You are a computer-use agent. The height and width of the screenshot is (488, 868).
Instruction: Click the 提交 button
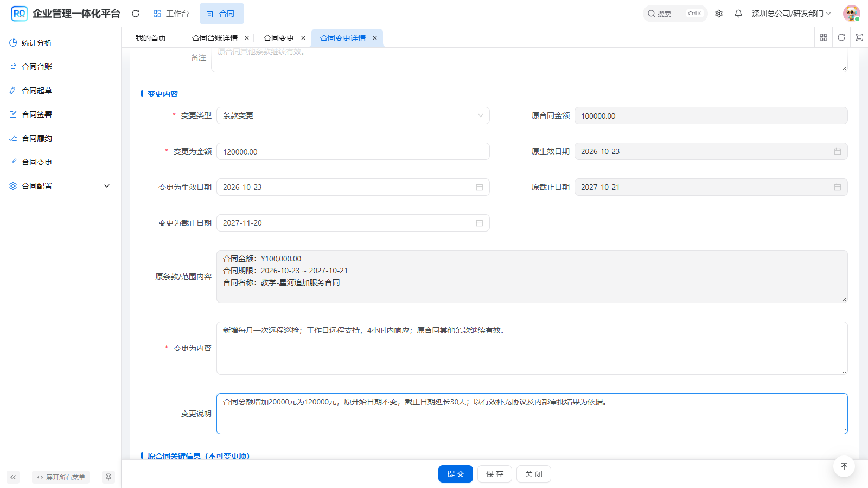tap(456, 474)
